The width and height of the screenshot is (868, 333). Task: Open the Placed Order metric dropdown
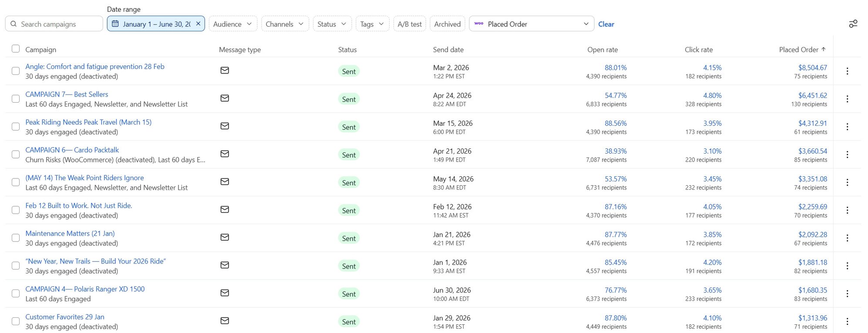click(x=532, y=24)
